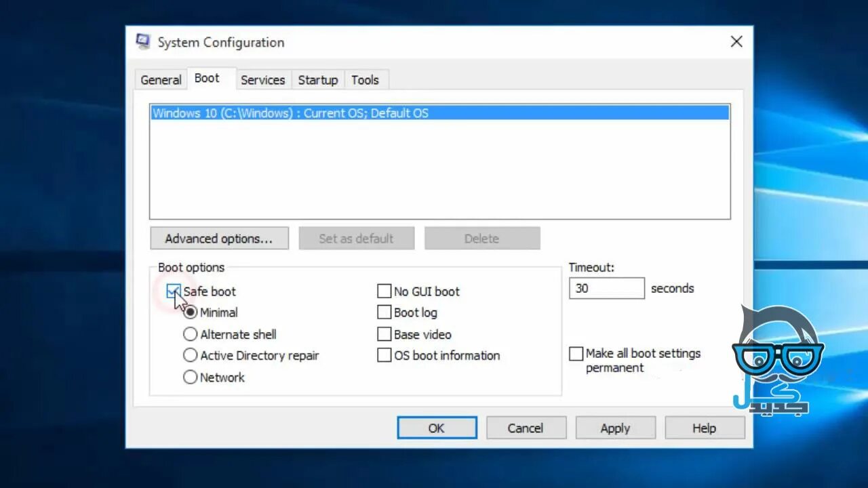The image size is (868, 488).
Task: Switch to the General tab
Action: coord(161,80)
